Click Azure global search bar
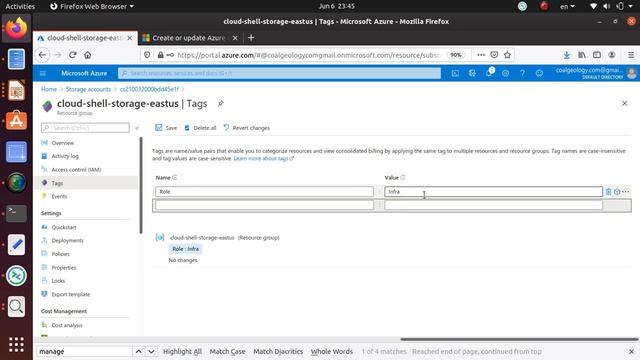 (280, 73)
